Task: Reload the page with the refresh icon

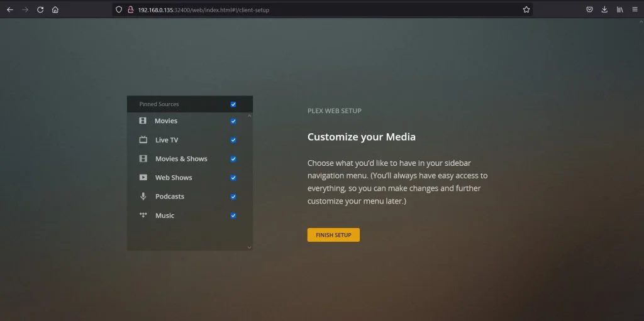Action: pyautogui.click(x=40, y=9)
